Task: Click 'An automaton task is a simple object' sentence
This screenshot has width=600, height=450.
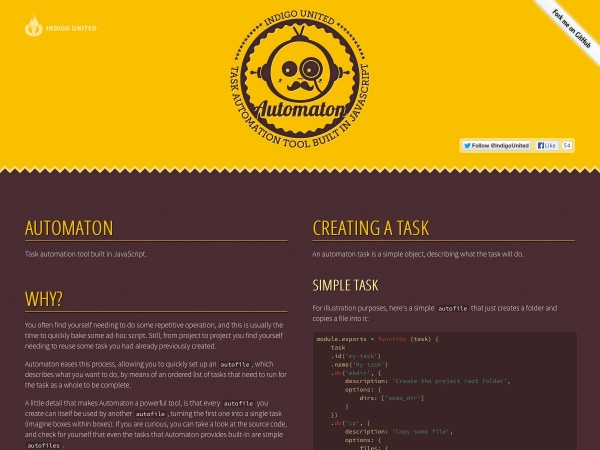Action: click(418, 254)
